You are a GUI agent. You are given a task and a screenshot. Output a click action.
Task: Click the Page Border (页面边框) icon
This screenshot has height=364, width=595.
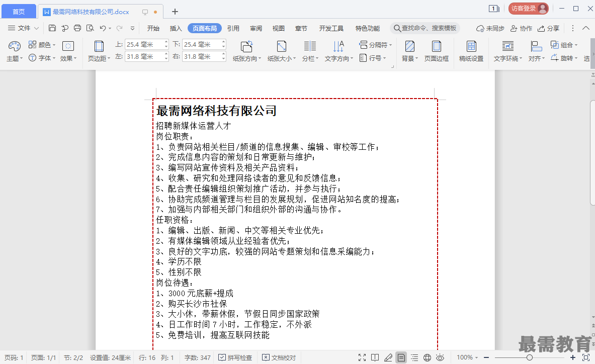click(x=437, y=46)
